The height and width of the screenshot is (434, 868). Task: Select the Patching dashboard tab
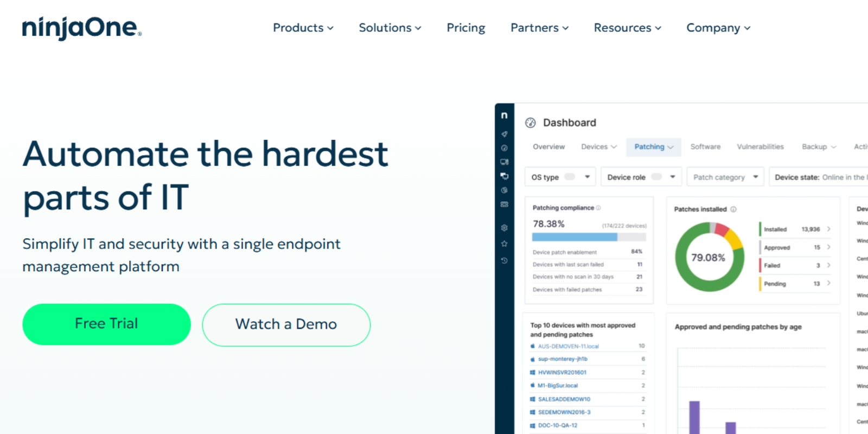[x=654, y=147]
